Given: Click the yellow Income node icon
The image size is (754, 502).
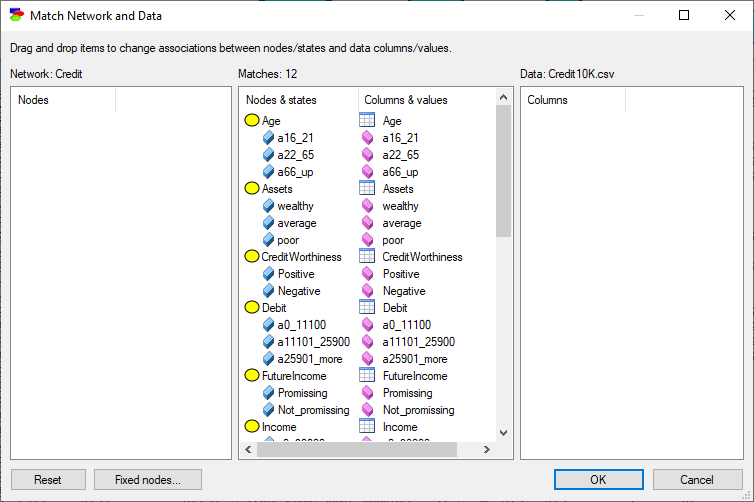Looking at the screenshot, I should pyautogui.click(x=251, y=426).
